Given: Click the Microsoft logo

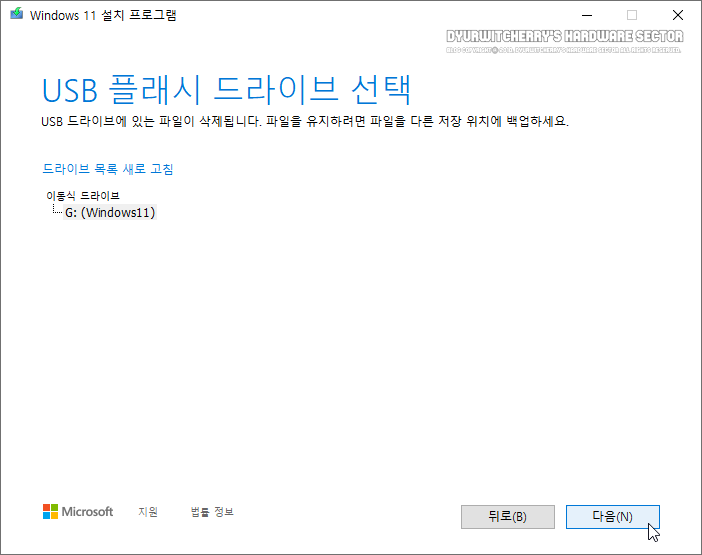Looking at the screenshot, I should 78,512.
